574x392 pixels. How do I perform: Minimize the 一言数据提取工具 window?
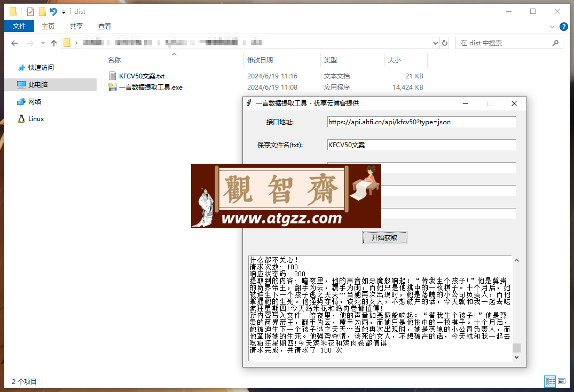click(x=466, y=103)
